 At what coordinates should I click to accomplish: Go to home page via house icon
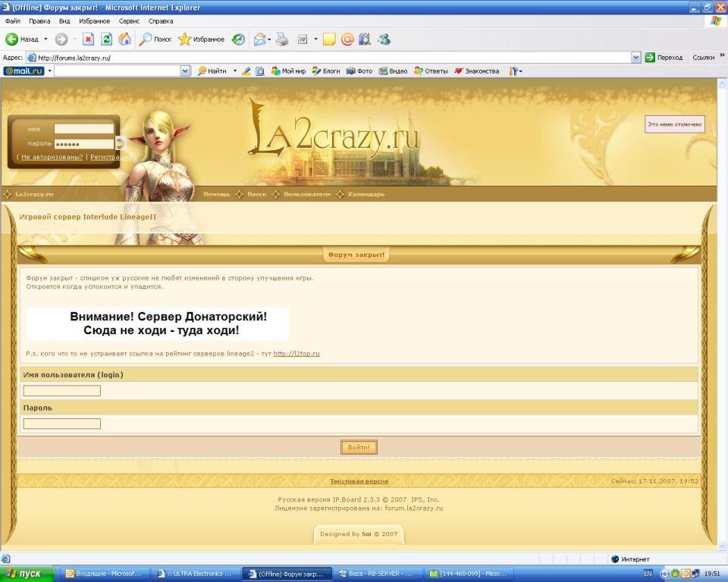coord(124,39)
